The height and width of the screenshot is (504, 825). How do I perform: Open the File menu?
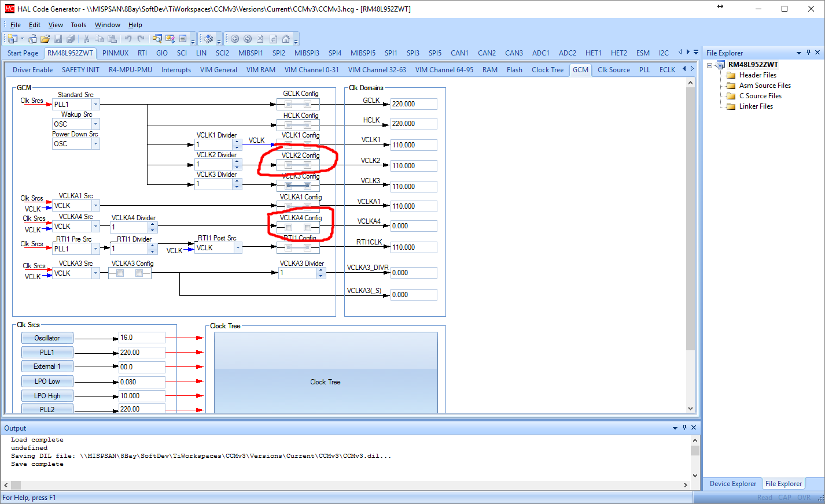click(16, 25)
